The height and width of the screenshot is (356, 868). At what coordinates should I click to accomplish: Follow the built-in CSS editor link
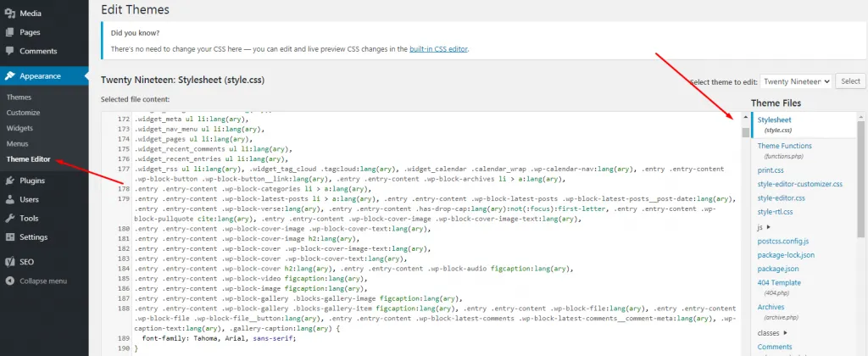438,48
